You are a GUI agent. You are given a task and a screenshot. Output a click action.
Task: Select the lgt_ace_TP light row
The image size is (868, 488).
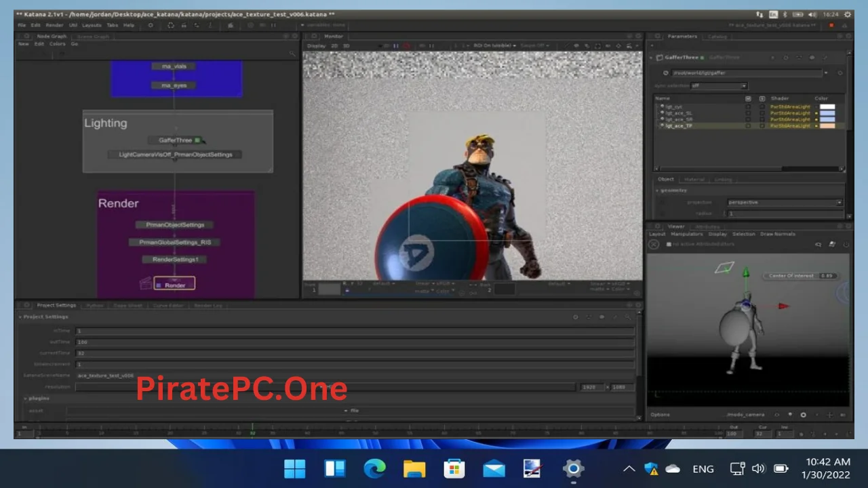point(749,126)
